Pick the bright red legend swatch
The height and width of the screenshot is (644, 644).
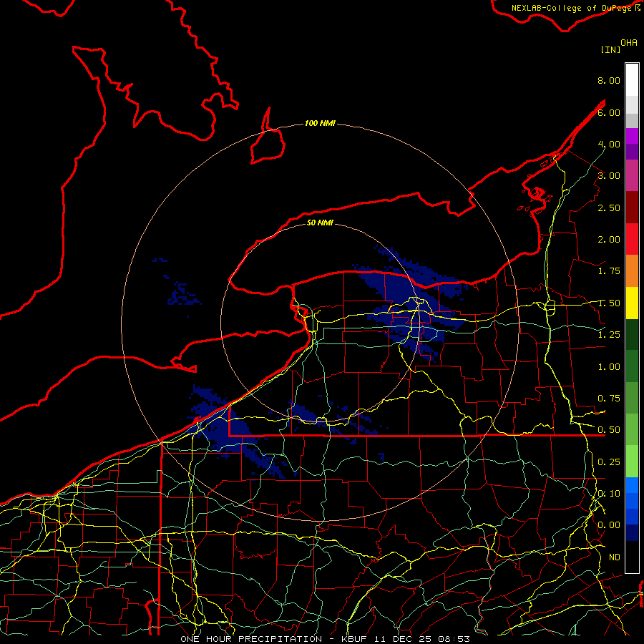[x=632, y=239]
